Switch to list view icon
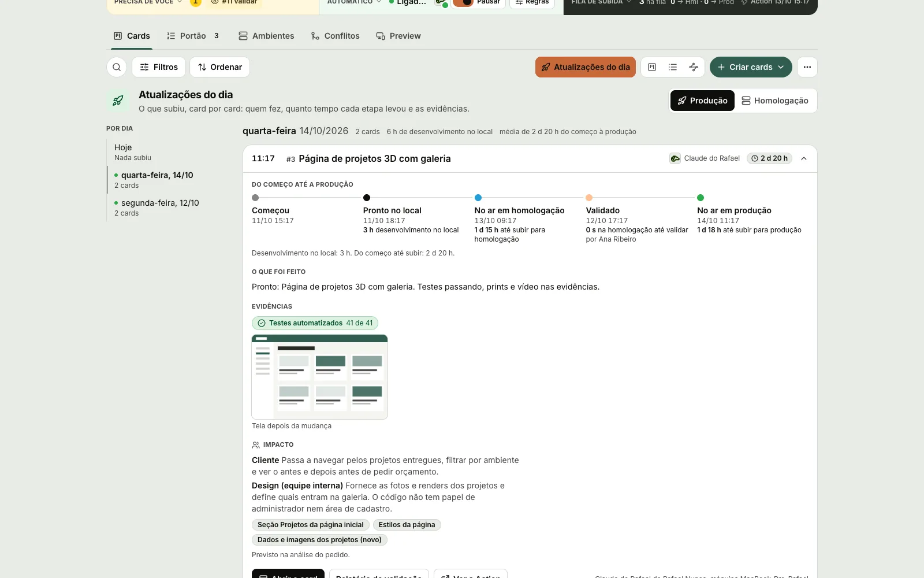 (x=673, y=67)
